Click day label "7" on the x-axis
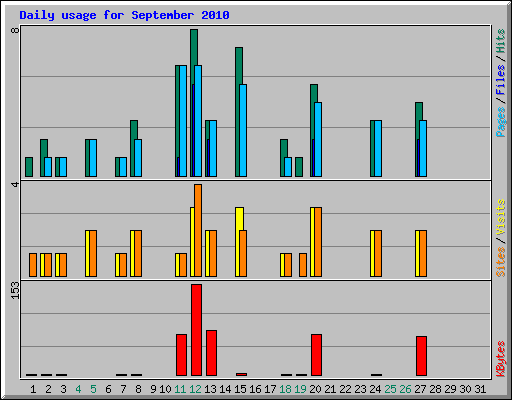The width and height of the screenshot is (512, 400). [123, 389]
